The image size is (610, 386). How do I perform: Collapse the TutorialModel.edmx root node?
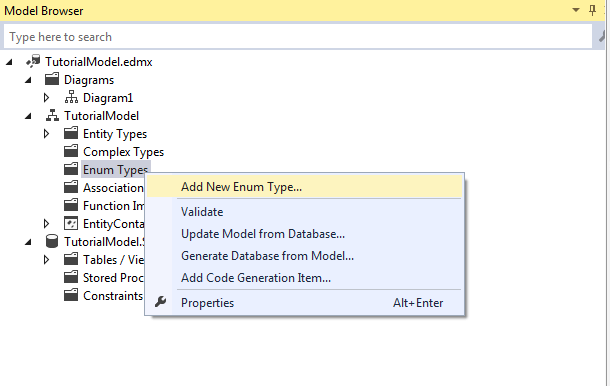coord(9,62)
